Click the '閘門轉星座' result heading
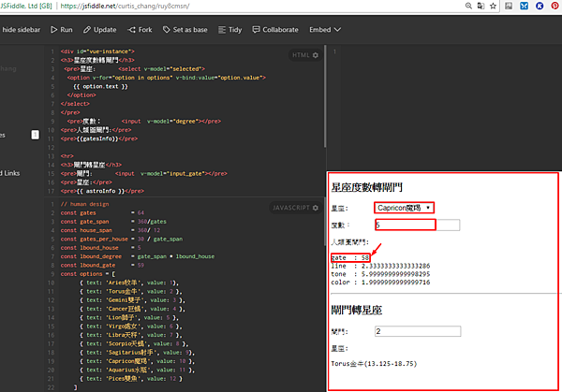The width and height of the screenshot is (562, 392). [x=357, y=310]
